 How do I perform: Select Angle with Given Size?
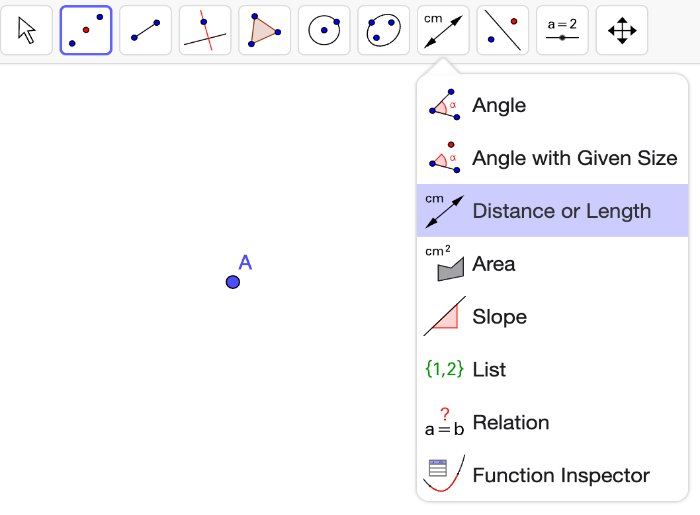click(552, 158)
